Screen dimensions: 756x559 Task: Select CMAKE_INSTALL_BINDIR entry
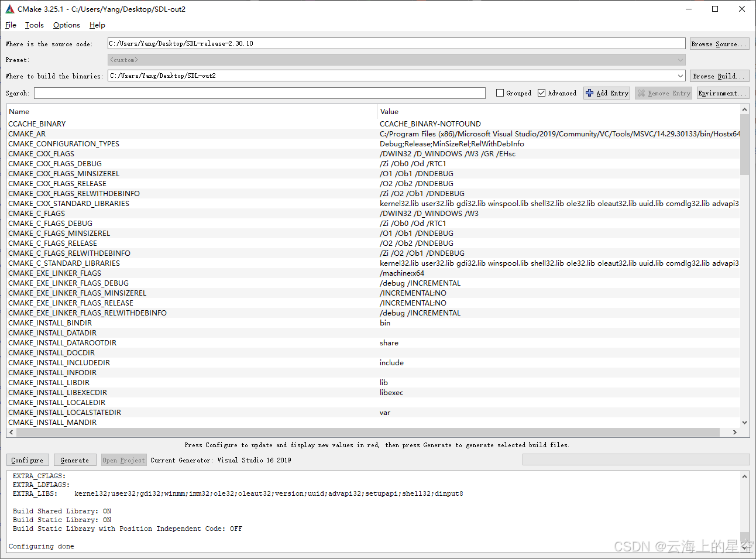point(50,323)
